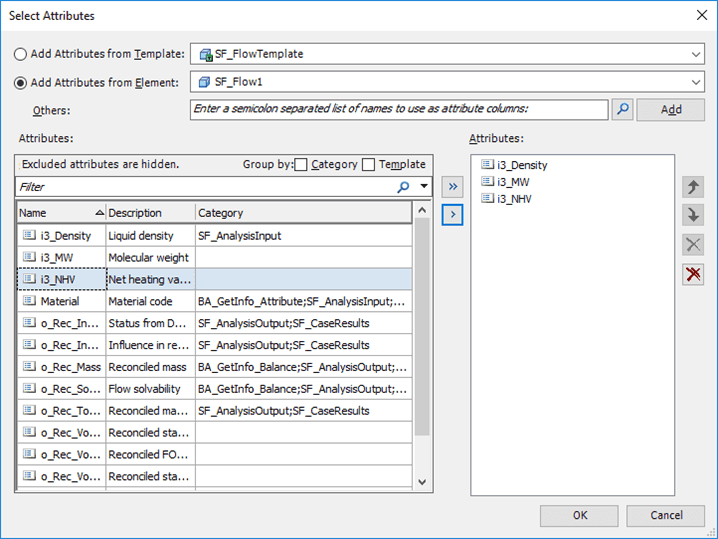Click the table scrollbar up arrow
The height and width of the screenshot is (539, 718).
422,210
